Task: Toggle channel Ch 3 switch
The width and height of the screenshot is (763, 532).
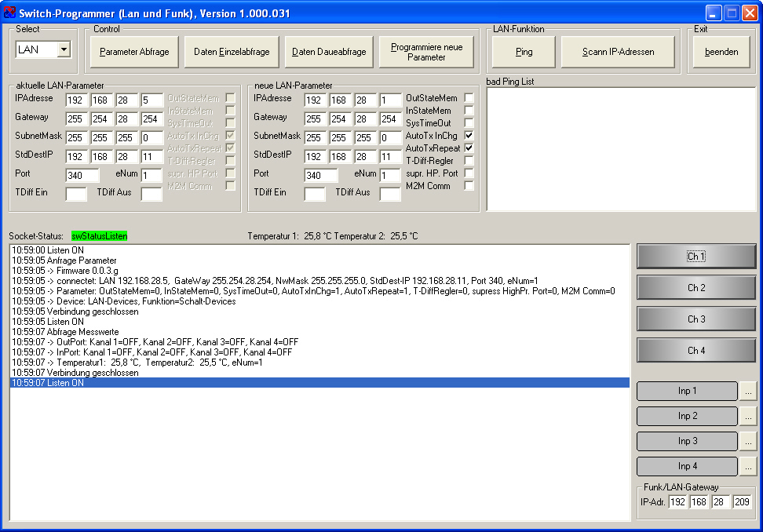Action: 696,319
